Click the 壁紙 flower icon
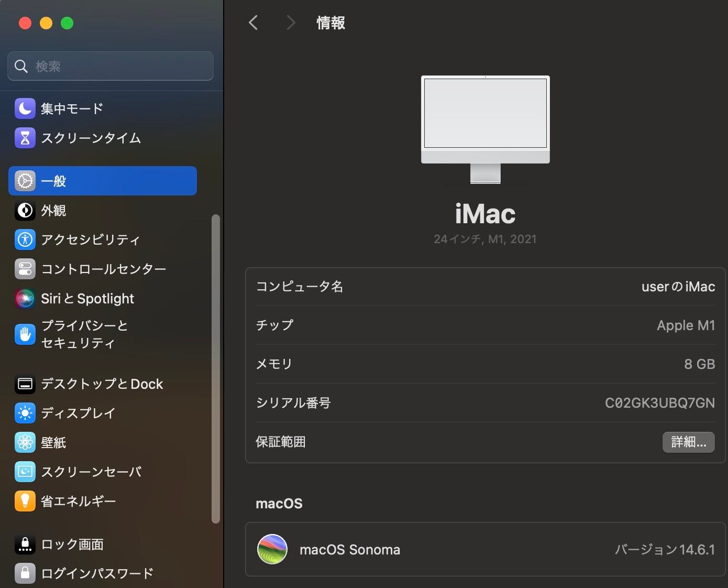 click(x=25, y=443)
